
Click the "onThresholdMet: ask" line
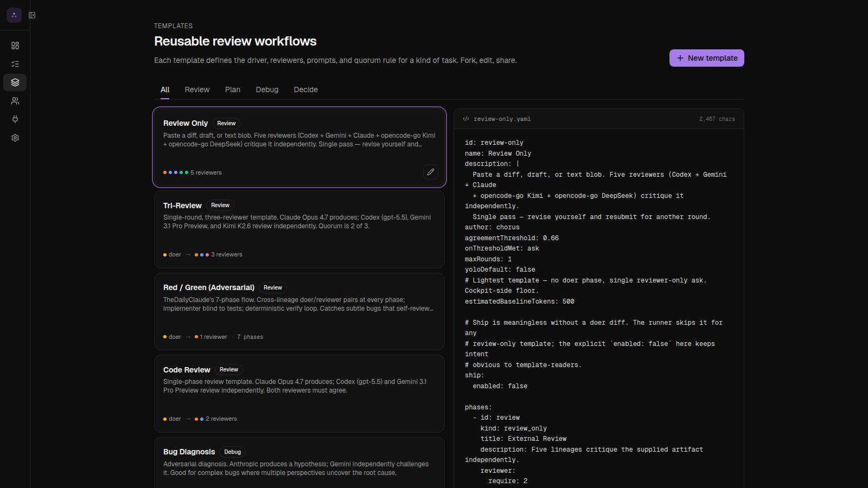click(x=502, y=248)
